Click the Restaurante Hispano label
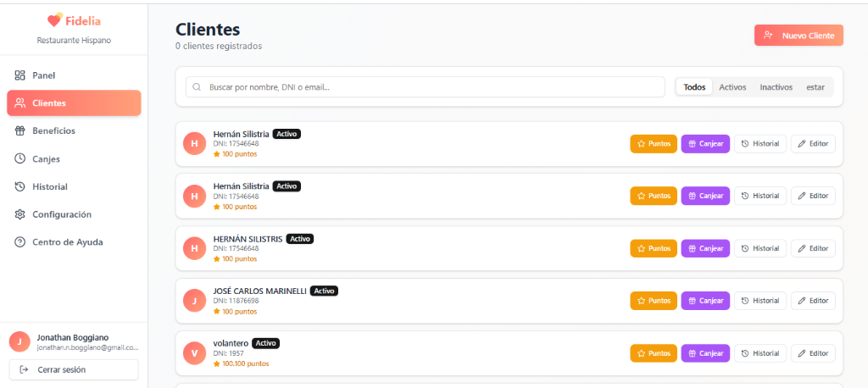The image size is (868, 388). pos(74,40)
